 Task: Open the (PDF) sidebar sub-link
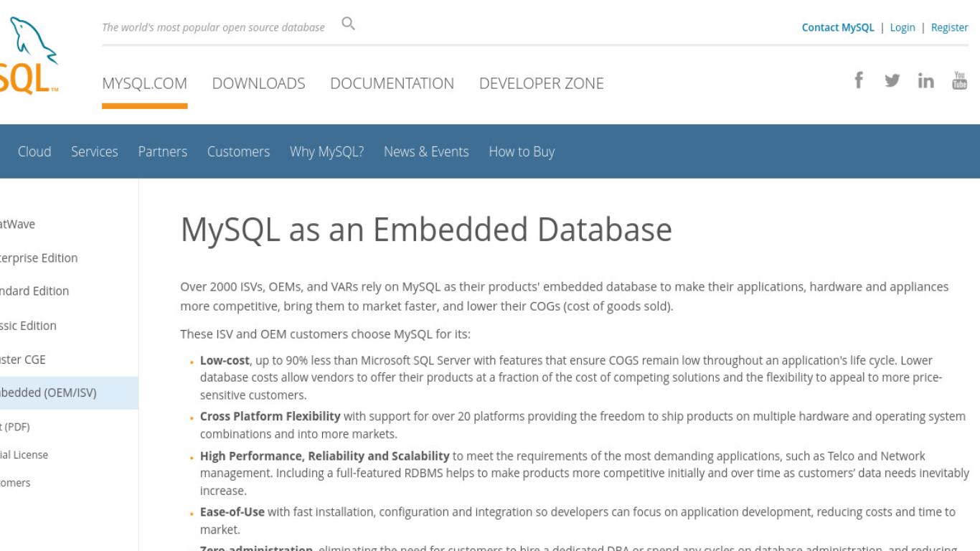(14, 427)
